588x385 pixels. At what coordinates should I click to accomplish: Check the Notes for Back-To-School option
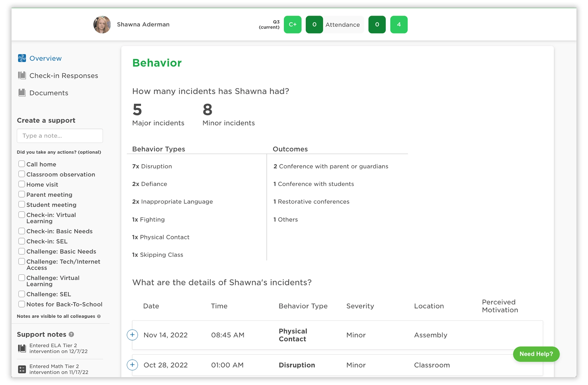click(x=22, y=304)
